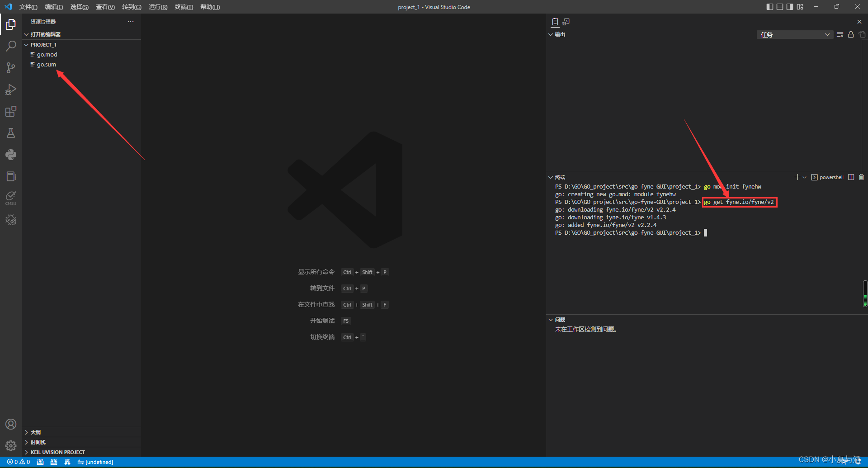Open the 查看(V) menu
Image resolution: width=868 pixels, height=468 pixels.
[105, 7]
